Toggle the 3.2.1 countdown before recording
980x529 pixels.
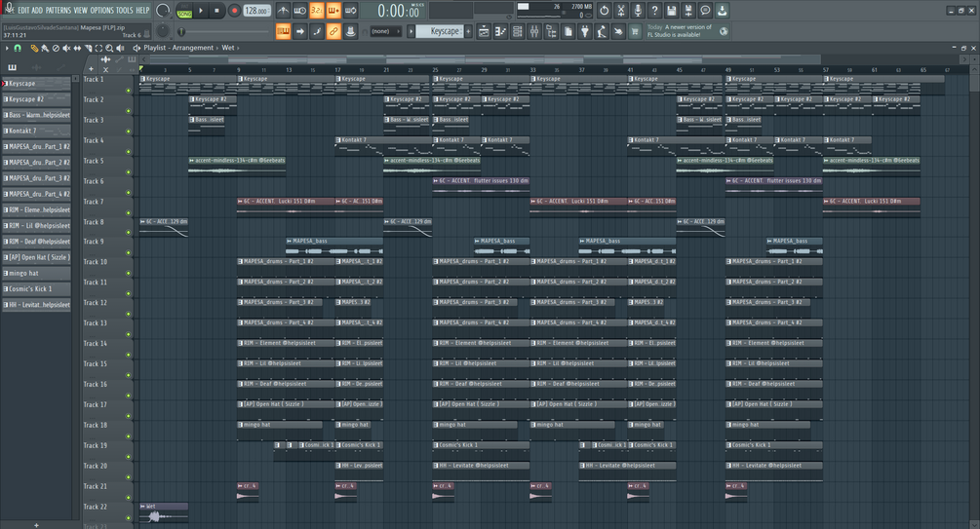317,11
